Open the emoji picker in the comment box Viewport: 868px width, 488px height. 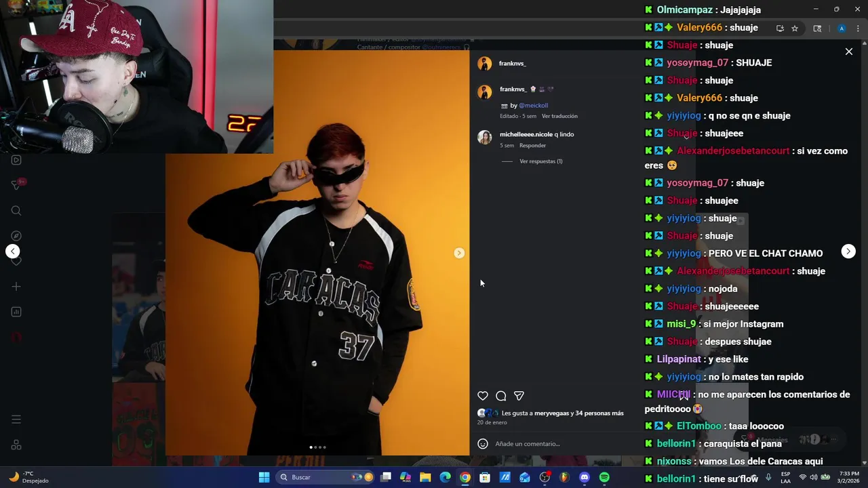click(483, 444)
